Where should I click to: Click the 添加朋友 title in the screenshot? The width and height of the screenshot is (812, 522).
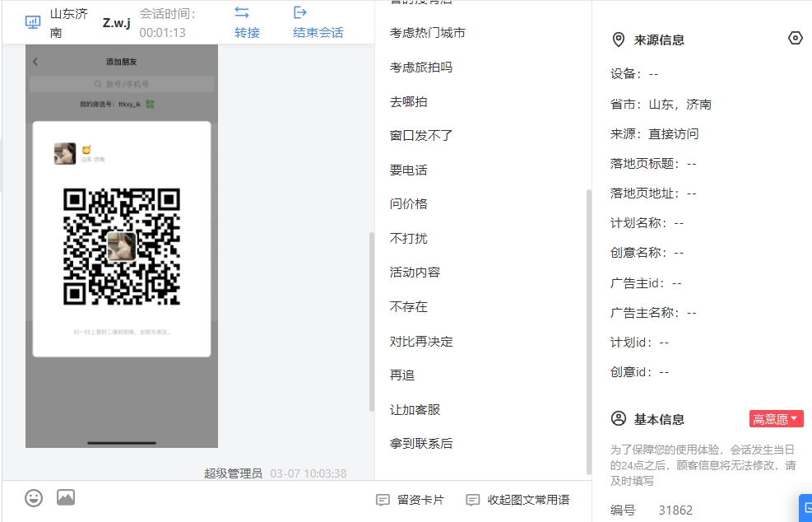pyautogui.click(x=122, y=62)
